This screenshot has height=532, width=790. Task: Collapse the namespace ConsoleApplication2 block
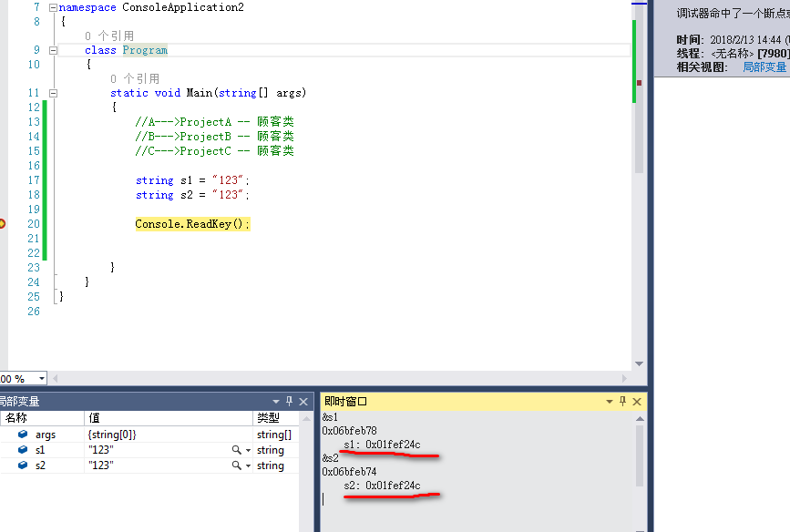point(53,7)
